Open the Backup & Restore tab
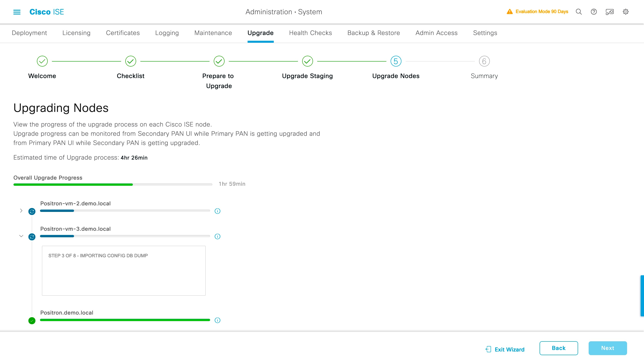 tap(374, 33)
